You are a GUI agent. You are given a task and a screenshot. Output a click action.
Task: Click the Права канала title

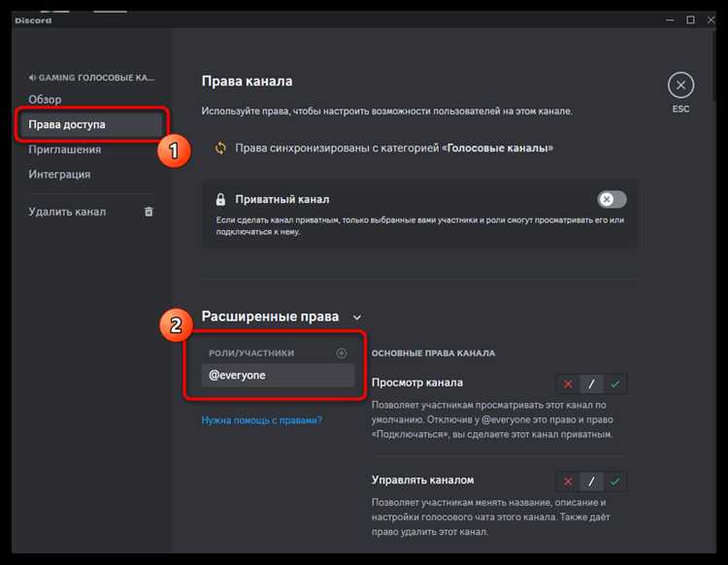tap(247, 82)
